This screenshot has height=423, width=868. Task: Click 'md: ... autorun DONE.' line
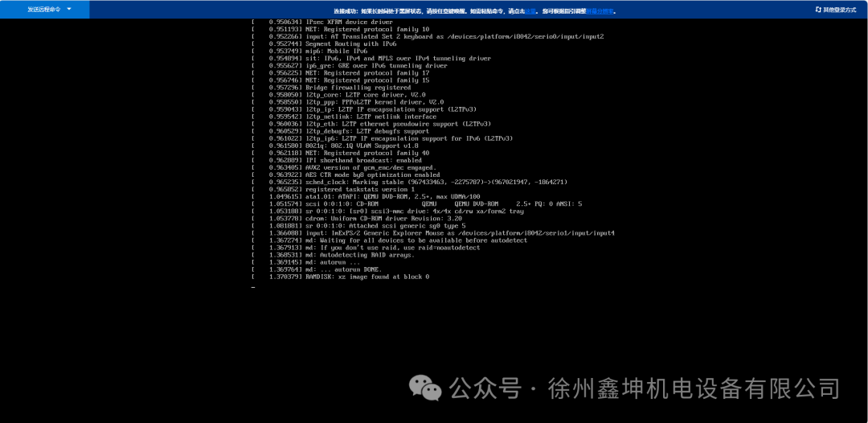(316, 269)
